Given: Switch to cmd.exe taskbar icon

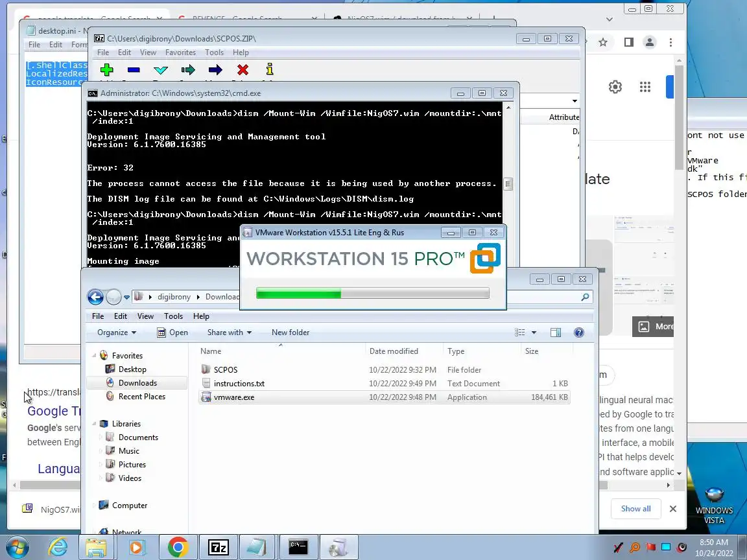Looking at the screenshot, I should (298, 546).
